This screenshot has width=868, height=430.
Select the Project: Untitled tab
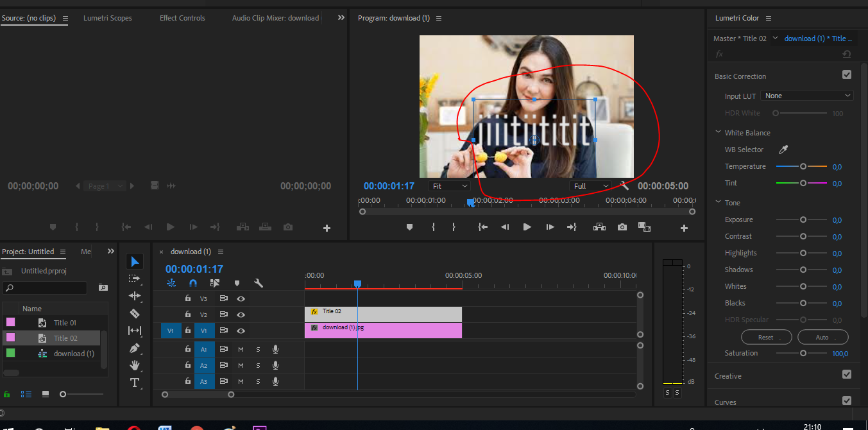tap(28, 252)
